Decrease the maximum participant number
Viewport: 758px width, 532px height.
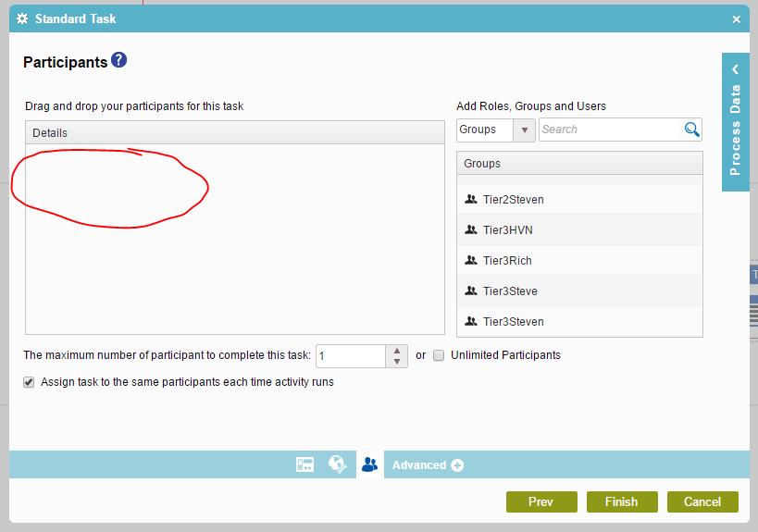point(396,361)
